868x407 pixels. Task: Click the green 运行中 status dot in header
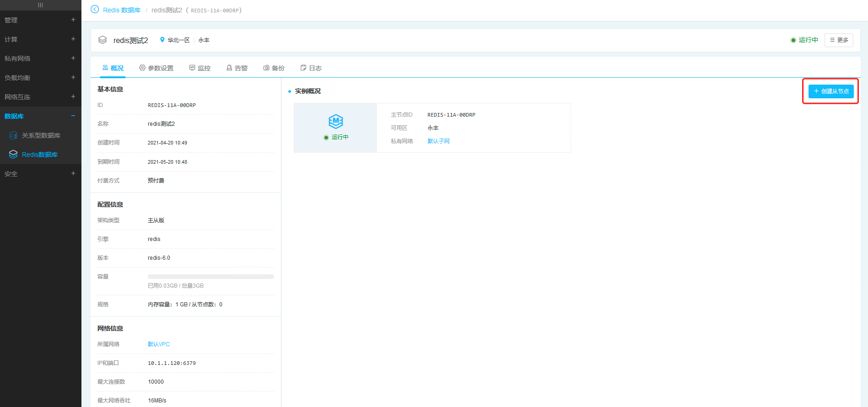pyautogui.click(x=793, y=40)
